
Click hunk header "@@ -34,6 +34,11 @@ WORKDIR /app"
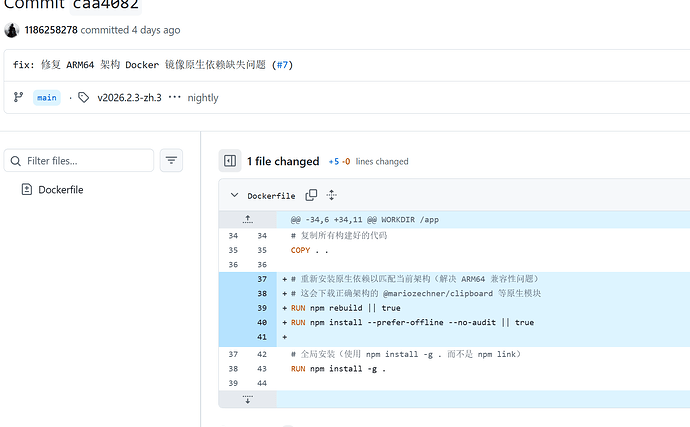tap(364, 220)
